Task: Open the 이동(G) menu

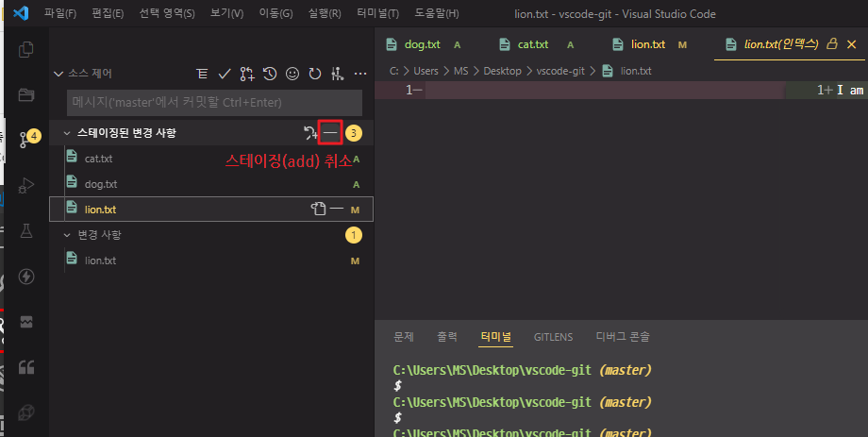Action: (275, 13)
